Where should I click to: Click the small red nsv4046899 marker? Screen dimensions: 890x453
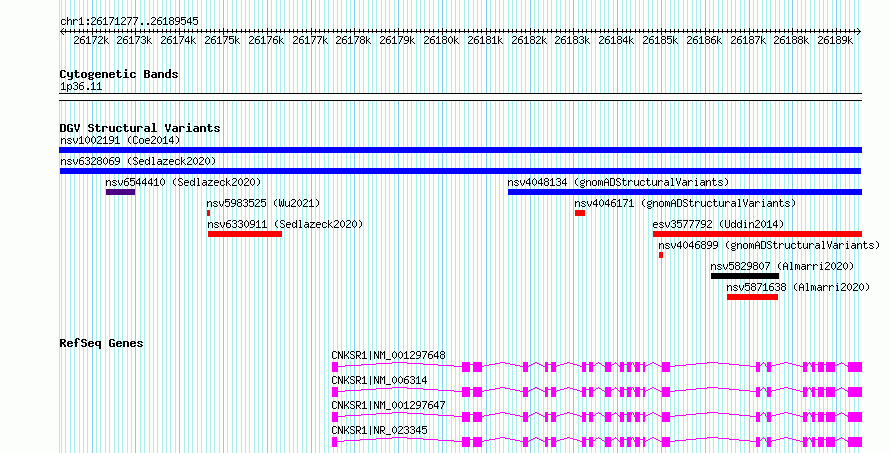pos(661,255)
